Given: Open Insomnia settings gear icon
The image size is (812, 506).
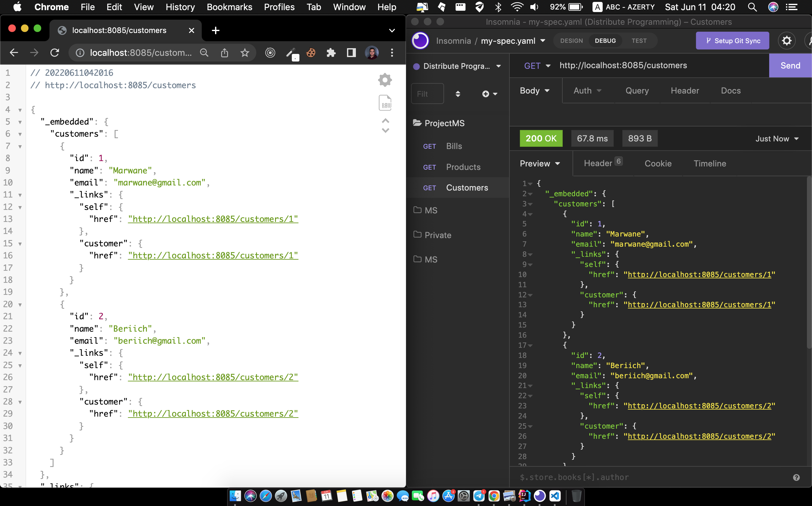Looking at the screenshot, I should click(x=786, y=41).
